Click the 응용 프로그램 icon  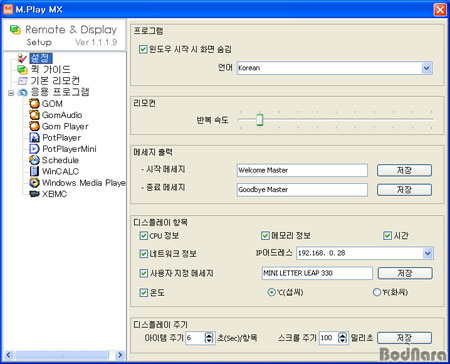[x=23, y=92]
